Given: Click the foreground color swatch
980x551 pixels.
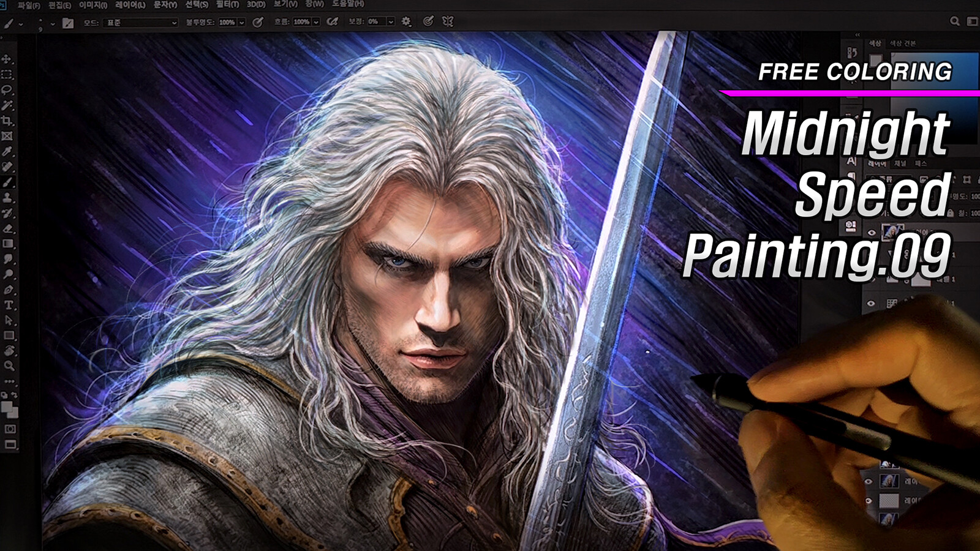Looking at the screenshot, I should point(7,407).
